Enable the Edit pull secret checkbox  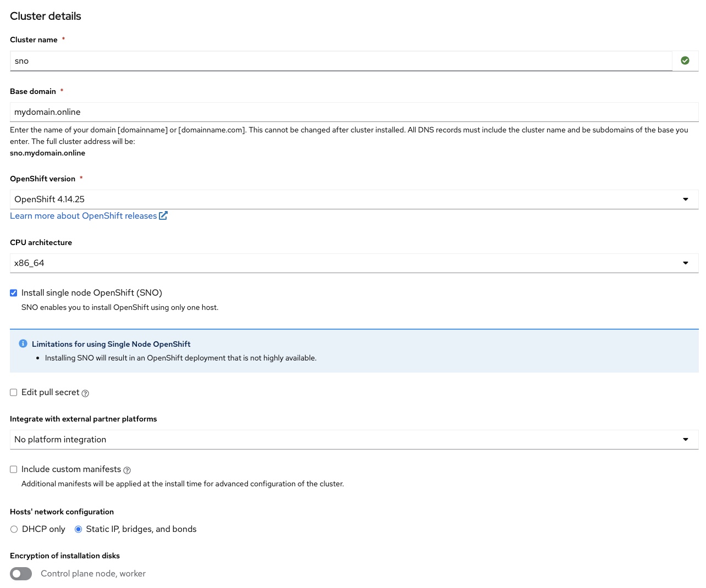tap(14, 392)
